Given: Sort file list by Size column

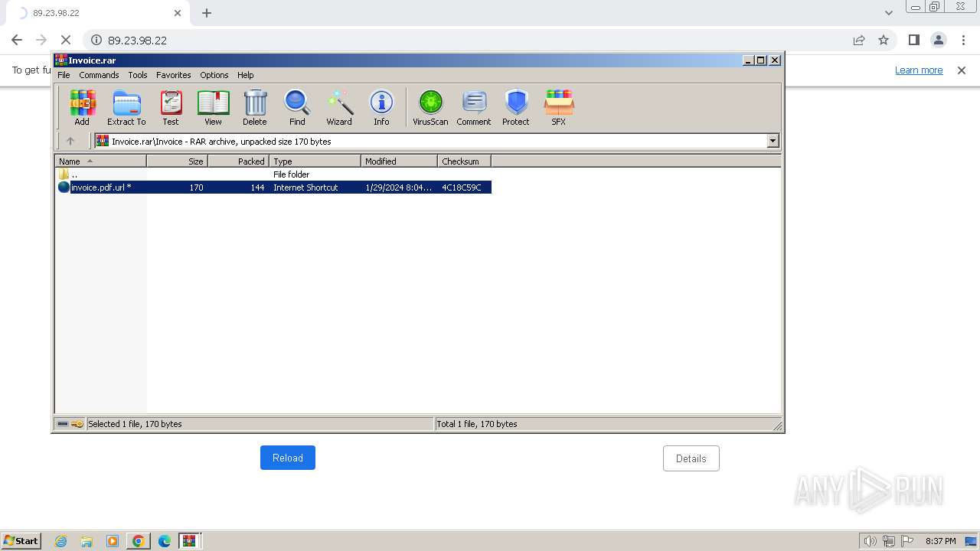Looking at the screenshot, I should pyautogui.click(x=177, y=161).
